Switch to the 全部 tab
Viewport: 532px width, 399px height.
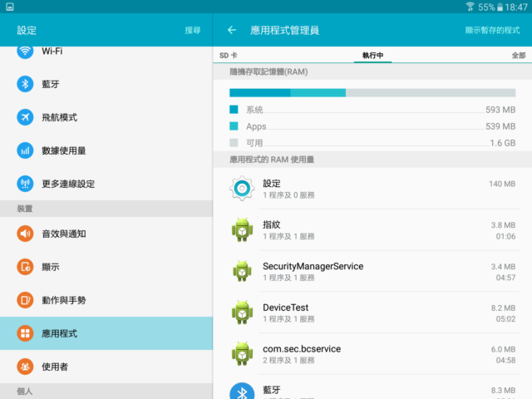click(x=519, y=56)
